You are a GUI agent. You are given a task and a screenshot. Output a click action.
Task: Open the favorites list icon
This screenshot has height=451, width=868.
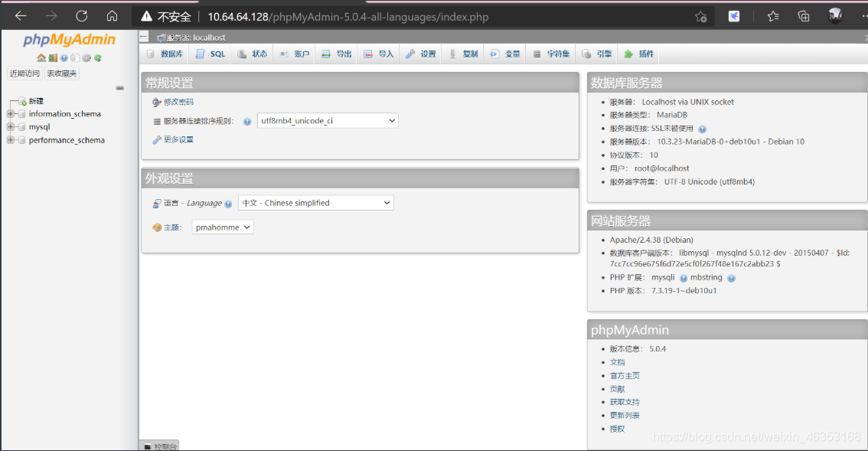tap(773, 16)
